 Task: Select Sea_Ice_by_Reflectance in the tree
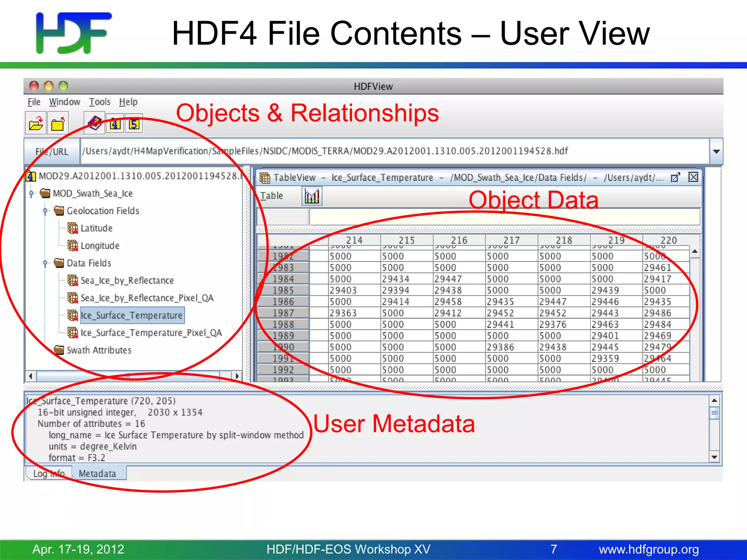pos(127,280)
